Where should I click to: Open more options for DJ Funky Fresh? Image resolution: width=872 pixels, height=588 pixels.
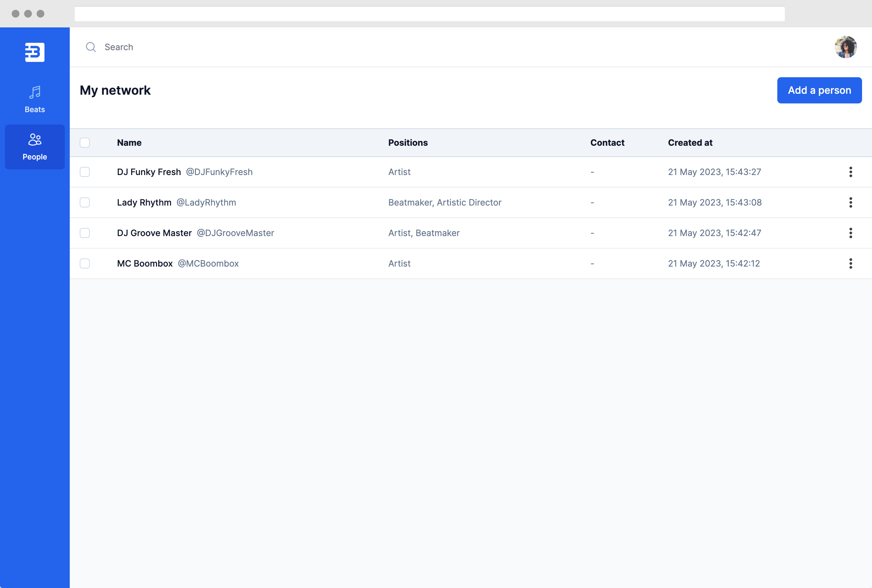(x=851, y=172)
